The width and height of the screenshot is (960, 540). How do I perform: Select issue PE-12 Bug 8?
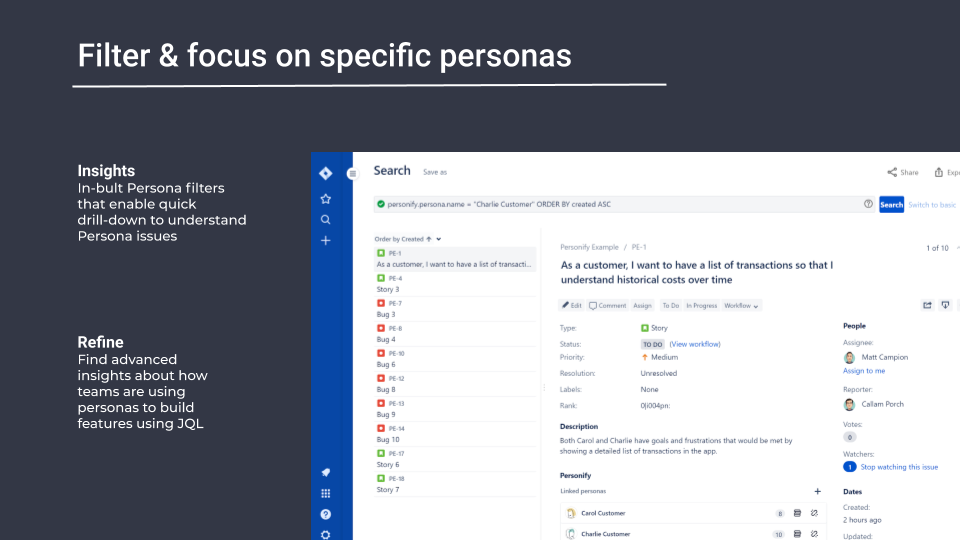click(x=456, y=384)
